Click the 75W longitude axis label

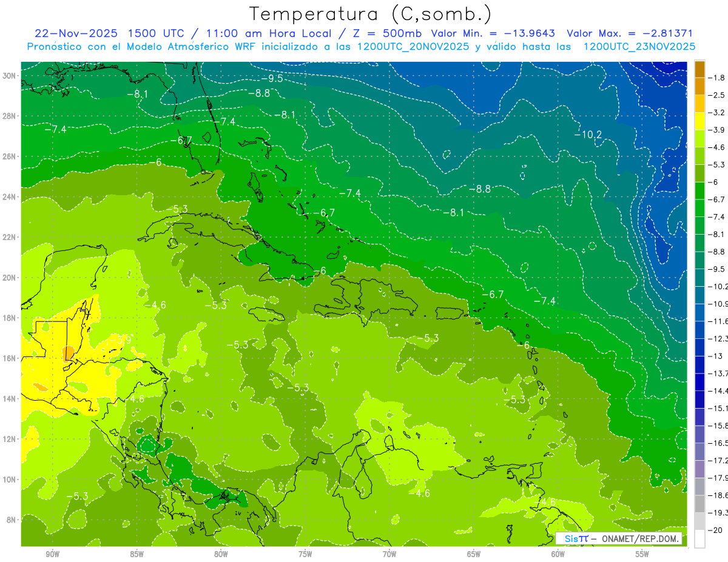coord(305,555)
